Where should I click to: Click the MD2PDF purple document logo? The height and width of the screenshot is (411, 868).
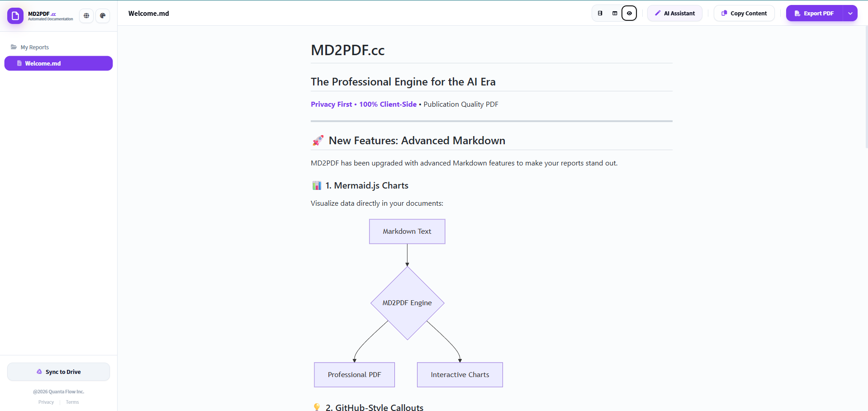[15, 16]
